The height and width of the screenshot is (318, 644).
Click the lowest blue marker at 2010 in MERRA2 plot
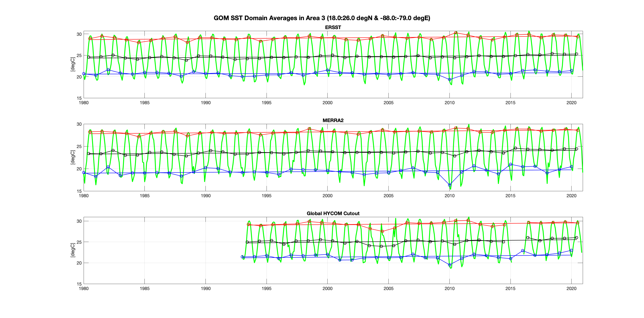pos(449,185)
